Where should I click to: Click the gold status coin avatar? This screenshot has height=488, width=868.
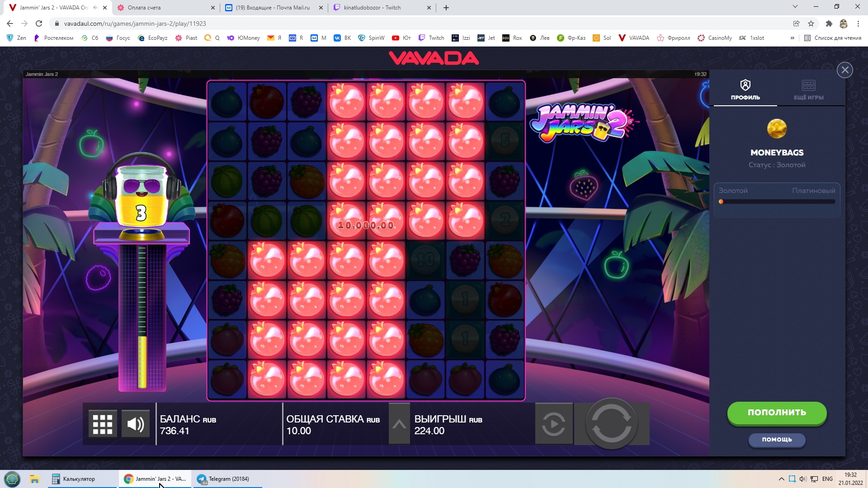pyautogui.click(x=777, y=129)
